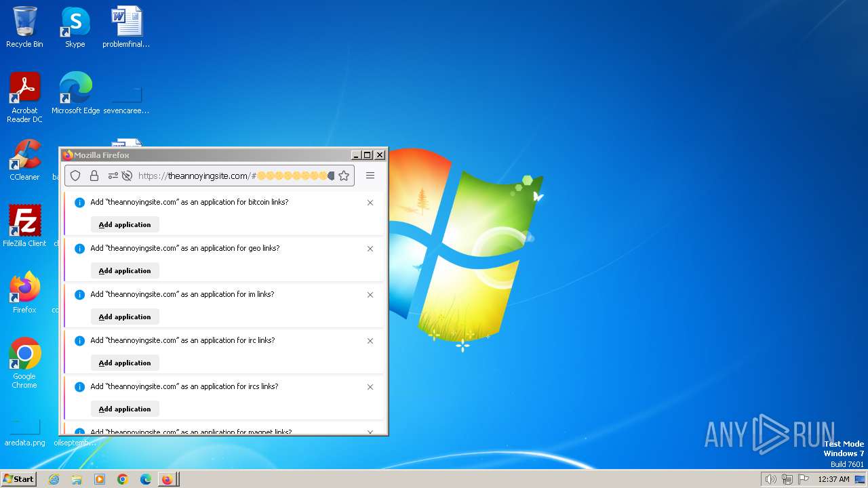
Task: Dismiss the bitcoin links notification
Action: click(x=370, y=203)
